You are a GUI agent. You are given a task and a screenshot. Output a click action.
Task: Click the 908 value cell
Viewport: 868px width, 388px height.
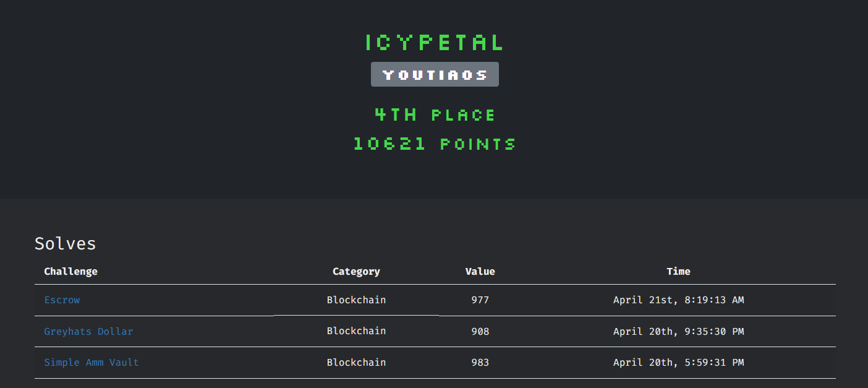click(x=480, y=332)
